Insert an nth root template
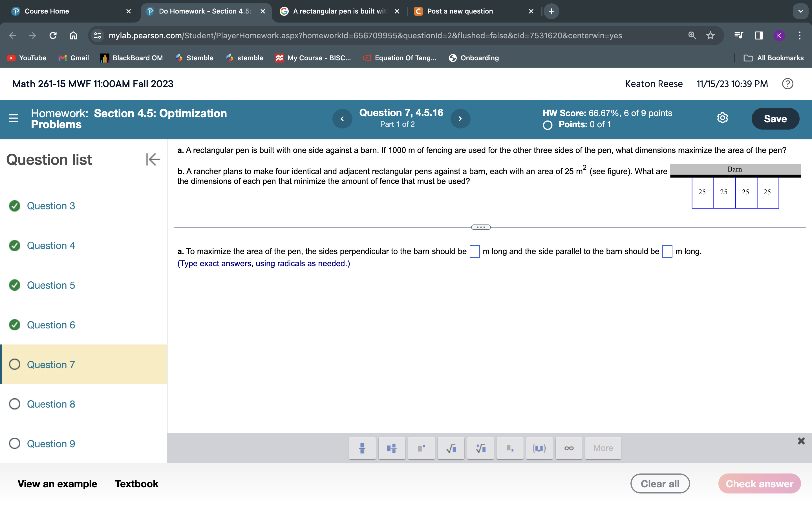Screen dimensions: 812x507 tap(480, 448)
